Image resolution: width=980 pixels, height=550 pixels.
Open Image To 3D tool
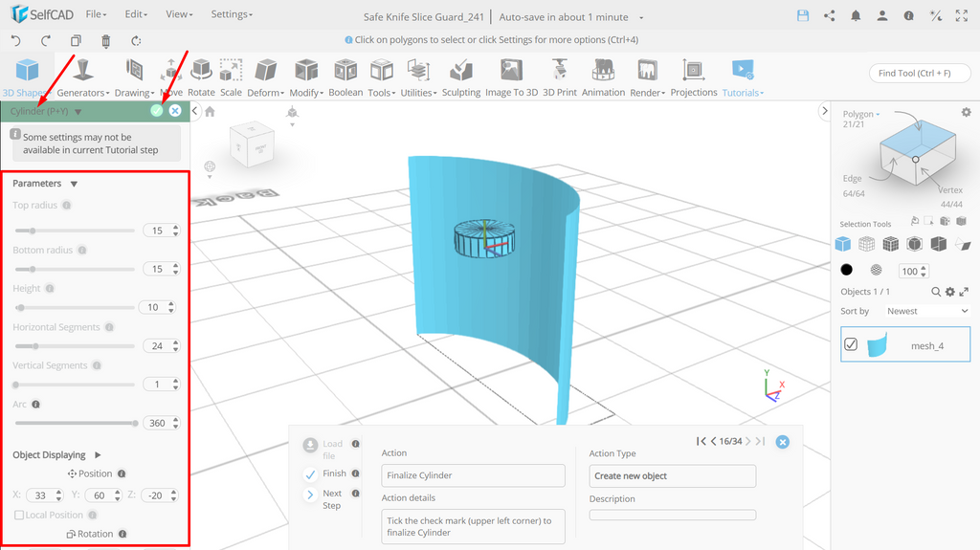511,77
